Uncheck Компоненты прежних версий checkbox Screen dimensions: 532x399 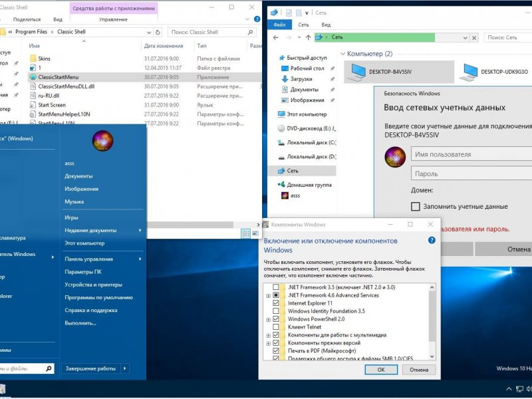pos(276,343)
